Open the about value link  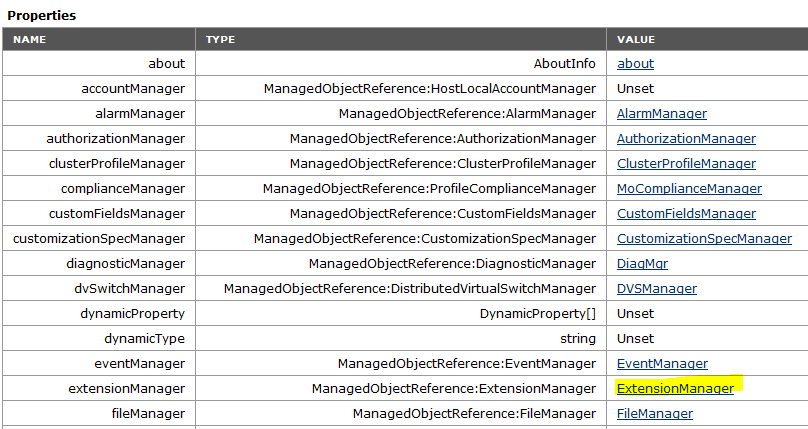pos(635,63)
